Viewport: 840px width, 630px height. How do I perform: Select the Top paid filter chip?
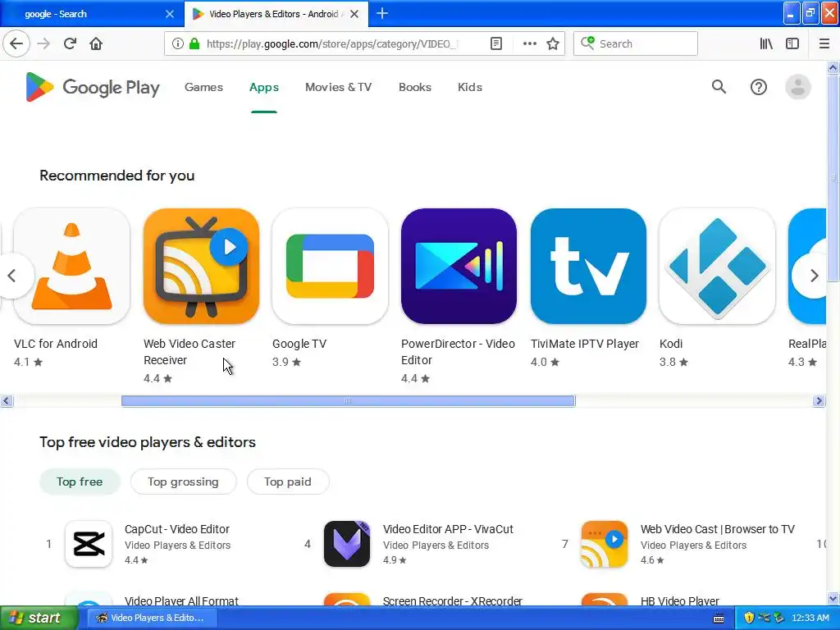click(x=288, y=482)
